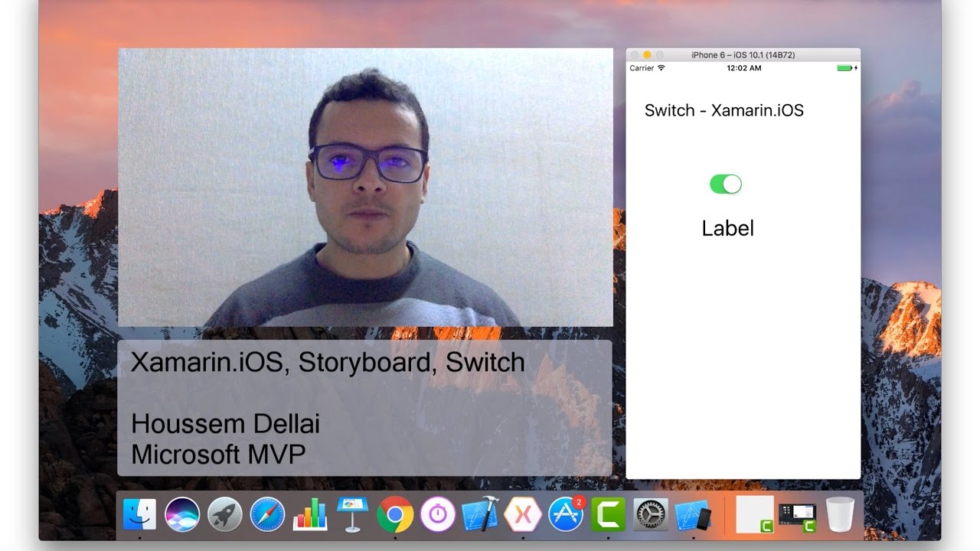Click the 12:02 AM time in status bar

(x=743, y=68)
